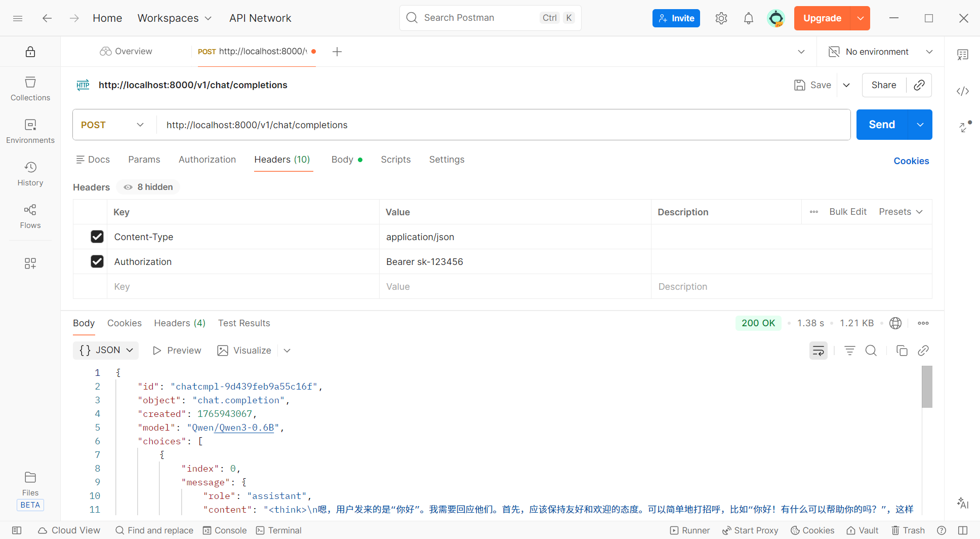Copy the request link icon
The image size is (980, 539).
coord(919,85)
